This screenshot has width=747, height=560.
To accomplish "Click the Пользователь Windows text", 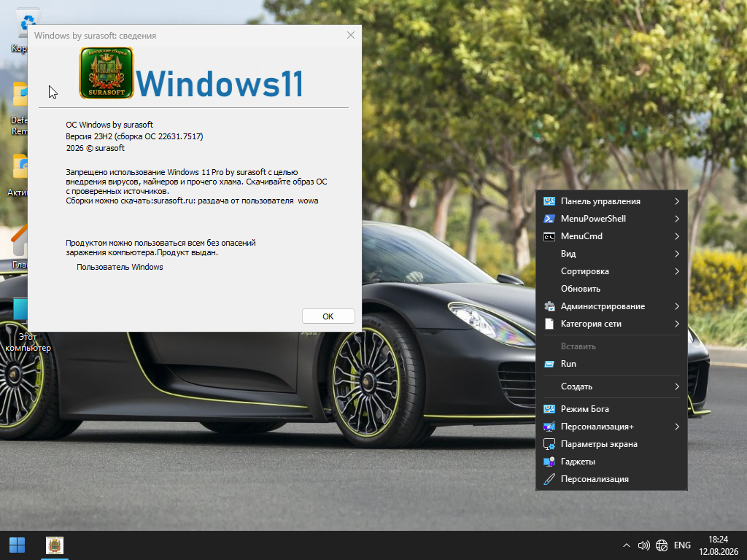I will 120,267.
